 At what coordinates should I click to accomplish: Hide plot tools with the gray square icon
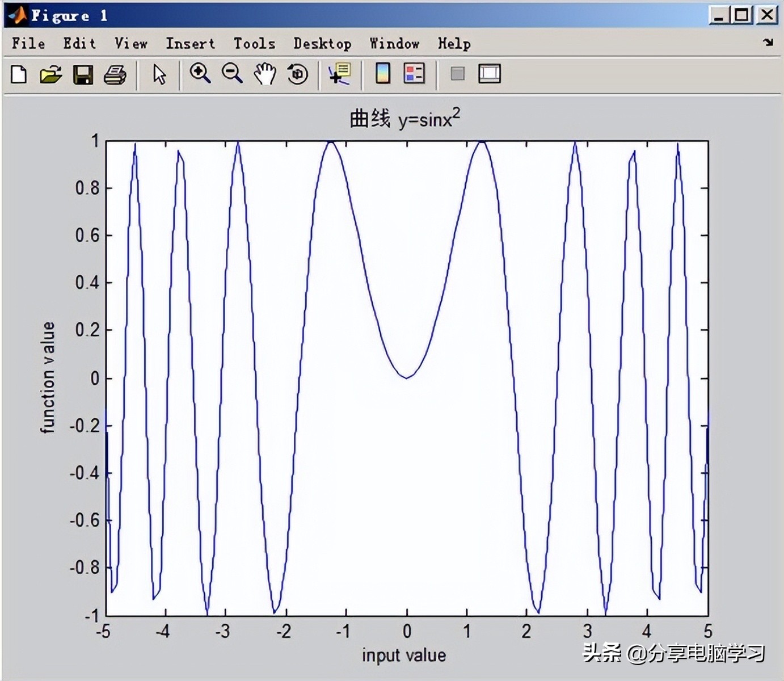(x=457, y=74)
